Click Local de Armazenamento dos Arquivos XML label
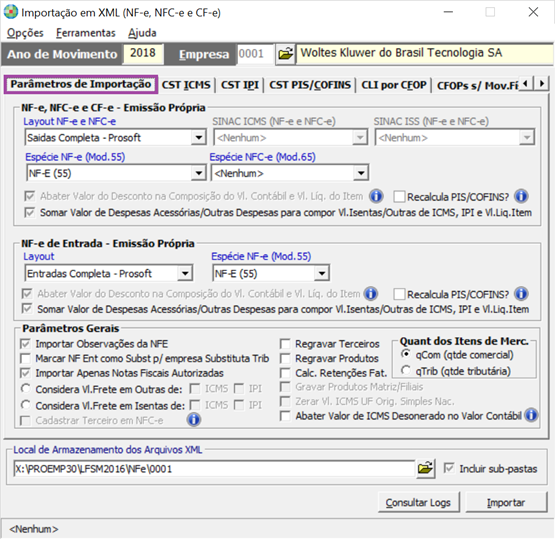Image resolution: width=555 pixels, height=539 pixels. tap(108, 449)
